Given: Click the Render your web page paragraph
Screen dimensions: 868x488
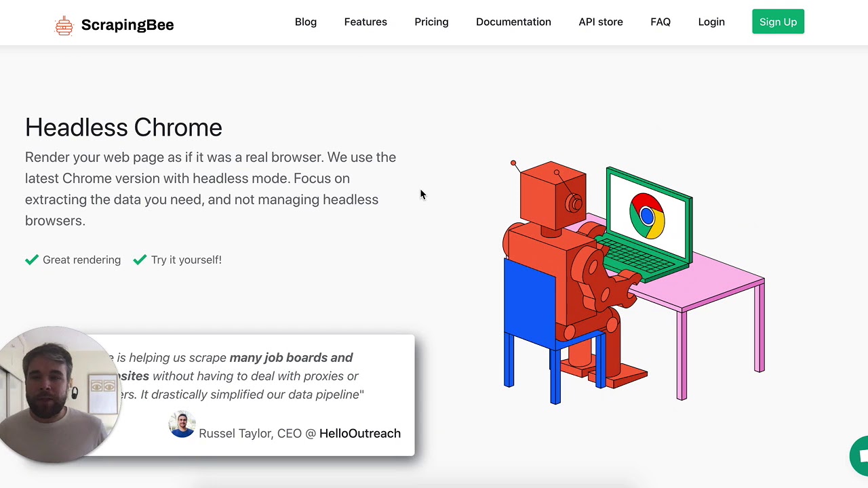Looking at the screenshot, I should 210,188.
